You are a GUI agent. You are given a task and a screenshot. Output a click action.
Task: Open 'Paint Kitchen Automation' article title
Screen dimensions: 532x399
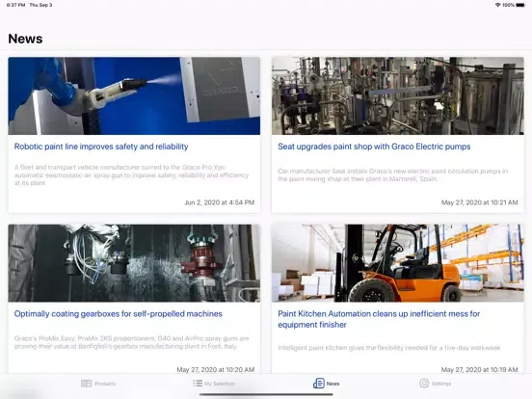(379, 319)
